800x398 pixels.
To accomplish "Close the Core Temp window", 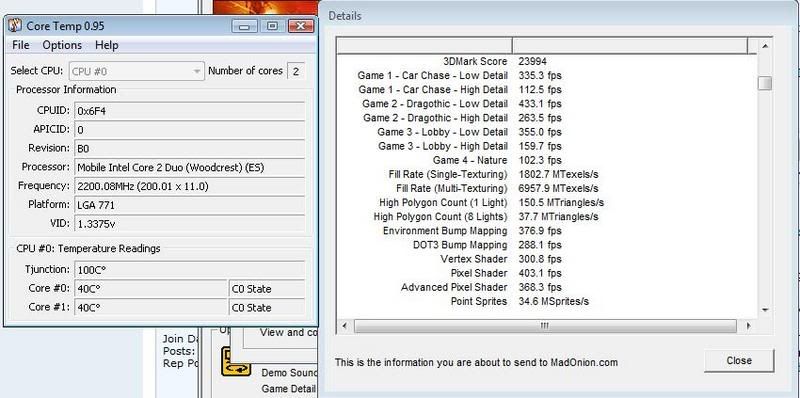I will click(x=301, y=26).
